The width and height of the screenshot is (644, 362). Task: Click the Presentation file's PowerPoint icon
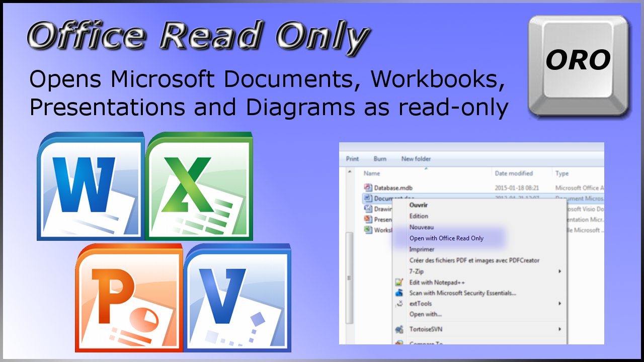click(x=367, y=219)
